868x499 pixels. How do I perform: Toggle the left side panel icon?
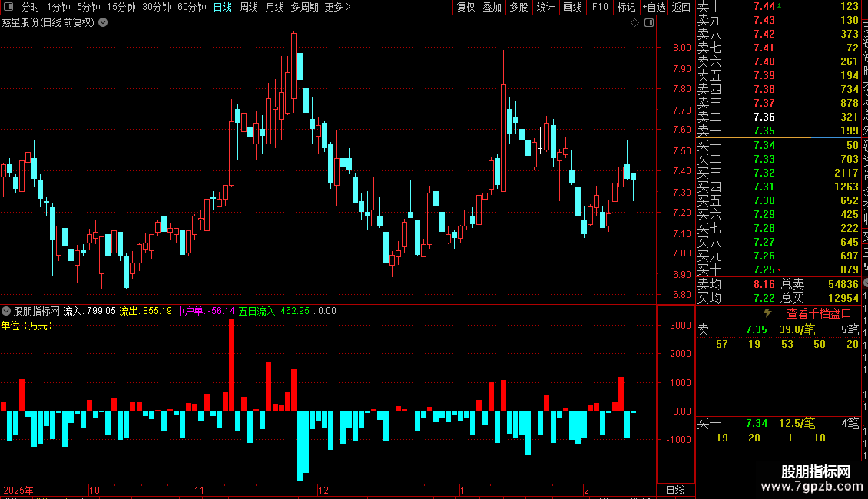[8, 7]
